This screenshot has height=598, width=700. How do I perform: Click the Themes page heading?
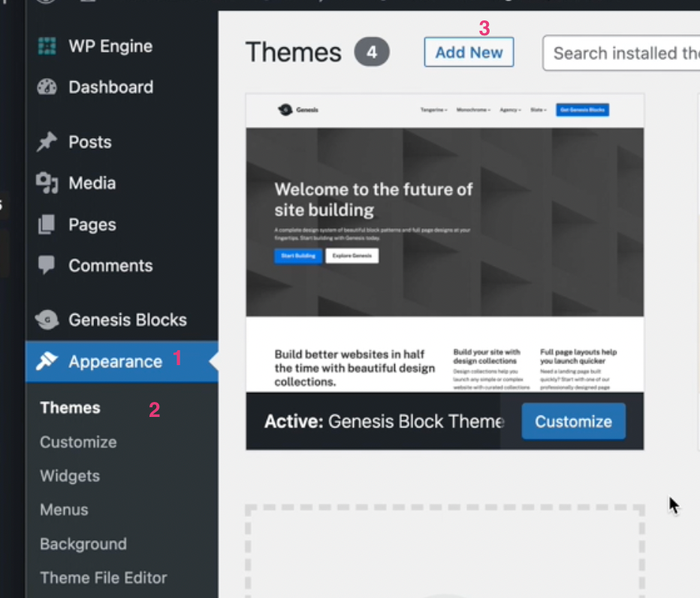[294, 52]
